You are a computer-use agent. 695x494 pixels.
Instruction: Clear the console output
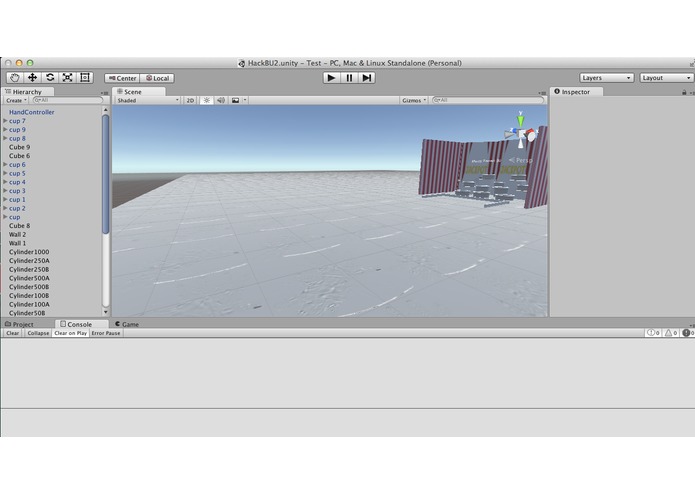pos(12,333)
